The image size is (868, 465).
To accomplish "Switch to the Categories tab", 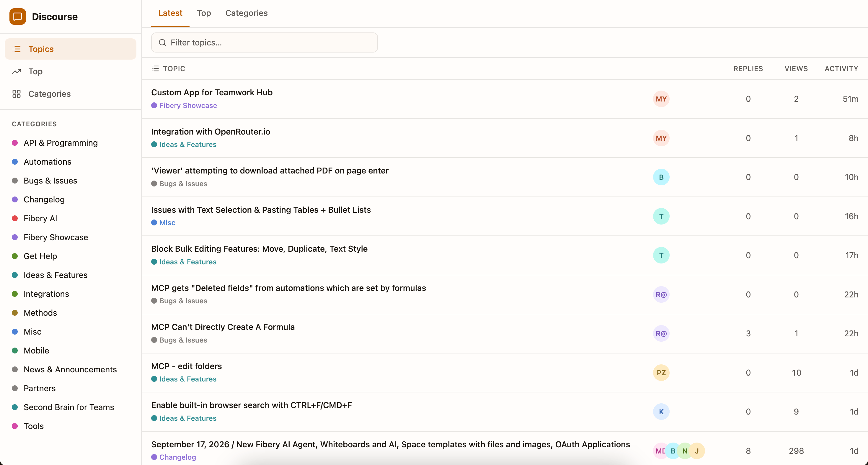I will click(246, 13).
